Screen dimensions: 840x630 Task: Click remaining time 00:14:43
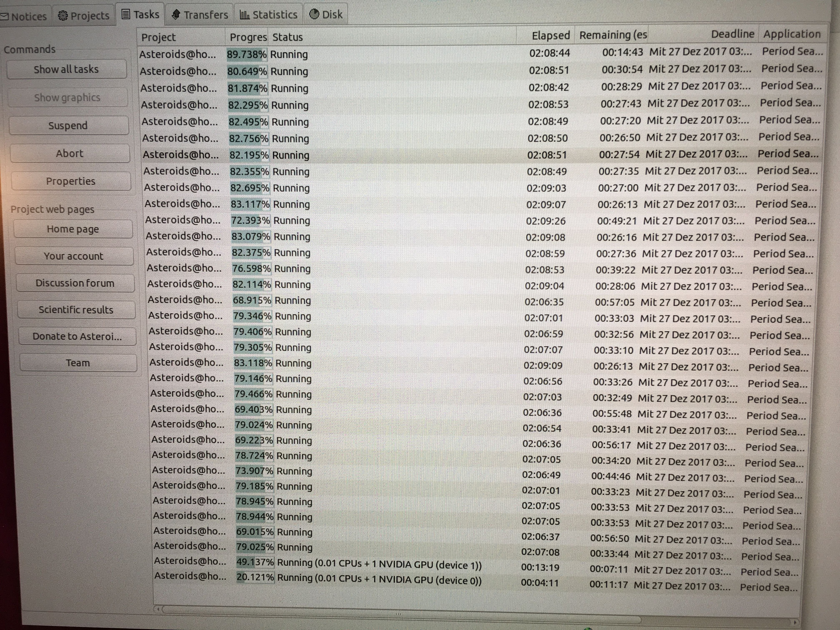(623, 52)
